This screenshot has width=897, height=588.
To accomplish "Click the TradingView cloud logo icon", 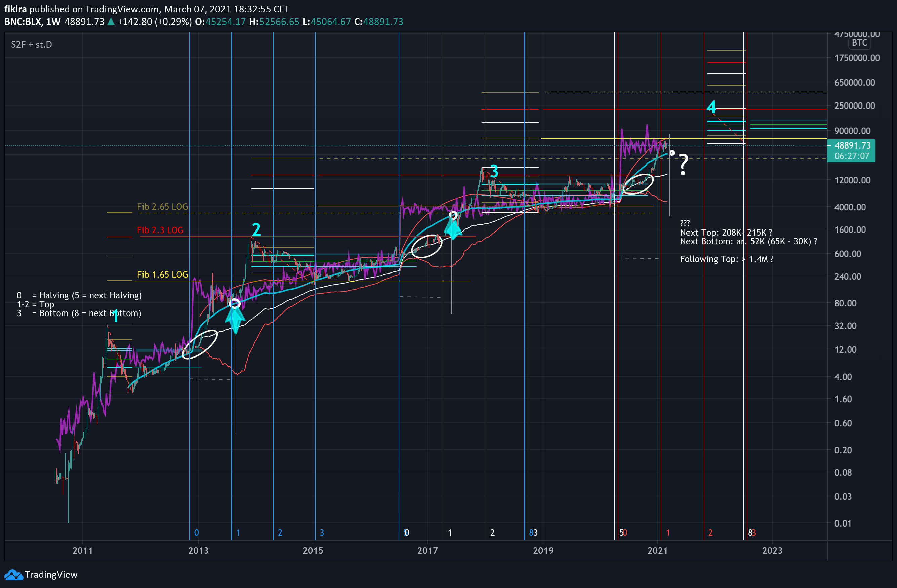I will pos(13,575).
